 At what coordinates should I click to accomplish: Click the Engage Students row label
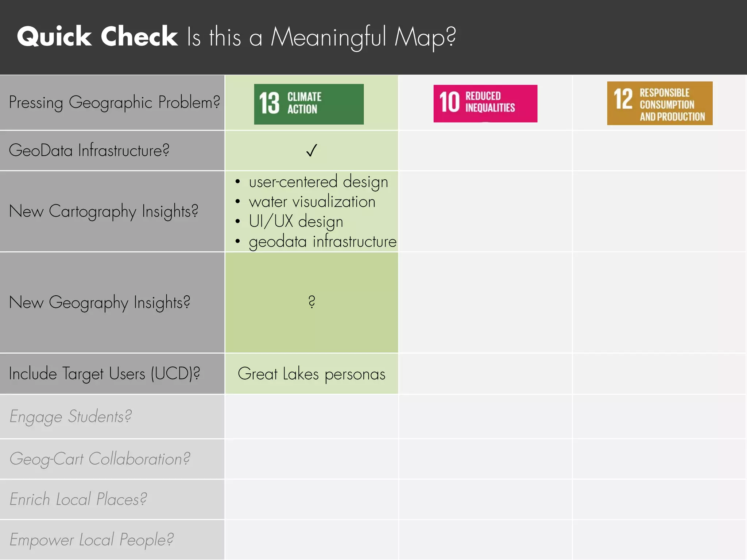(x=70, y=416)
